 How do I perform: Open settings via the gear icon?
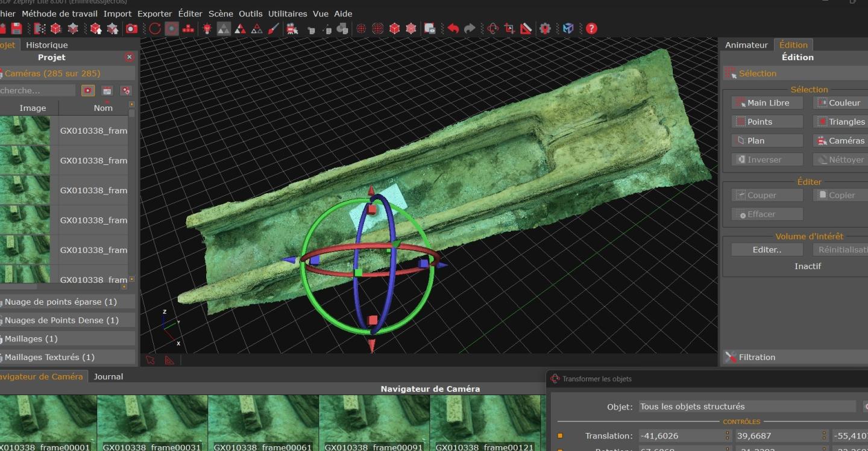pyautogui.click(x=546, y=28)
